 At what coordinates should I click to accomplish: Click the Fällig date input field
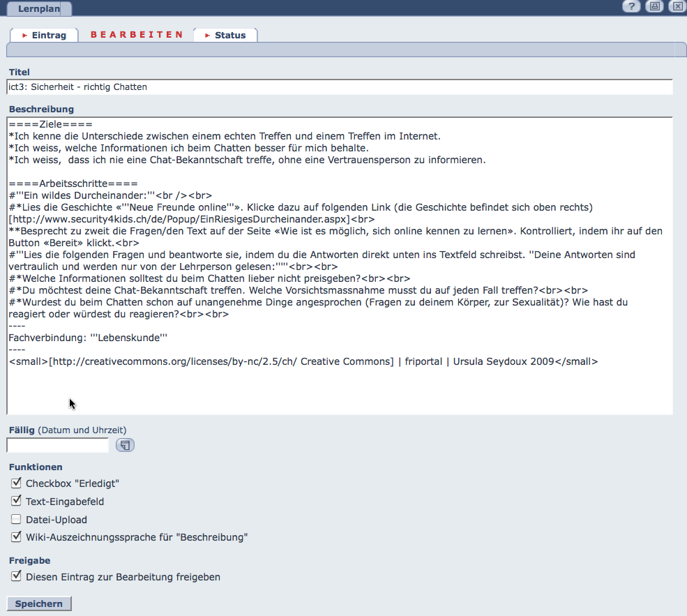coord(58,445)
